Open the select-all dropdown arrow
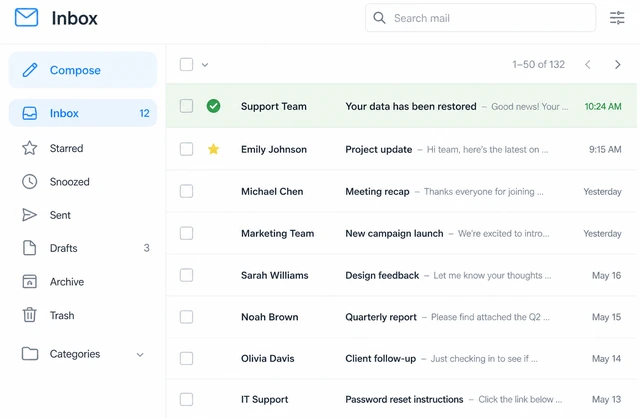 click(x=205, y=64)
